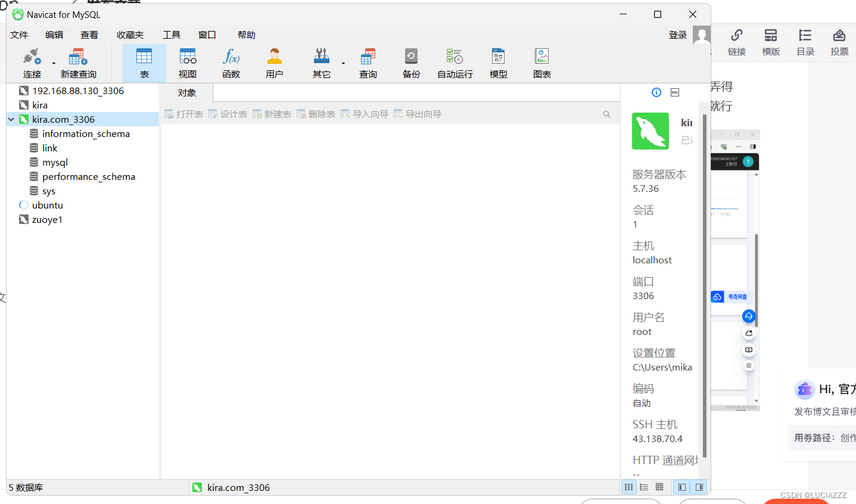Toggle the right information pane button
The width and height of the screenshot is (856, 504).
pos(699,487)
